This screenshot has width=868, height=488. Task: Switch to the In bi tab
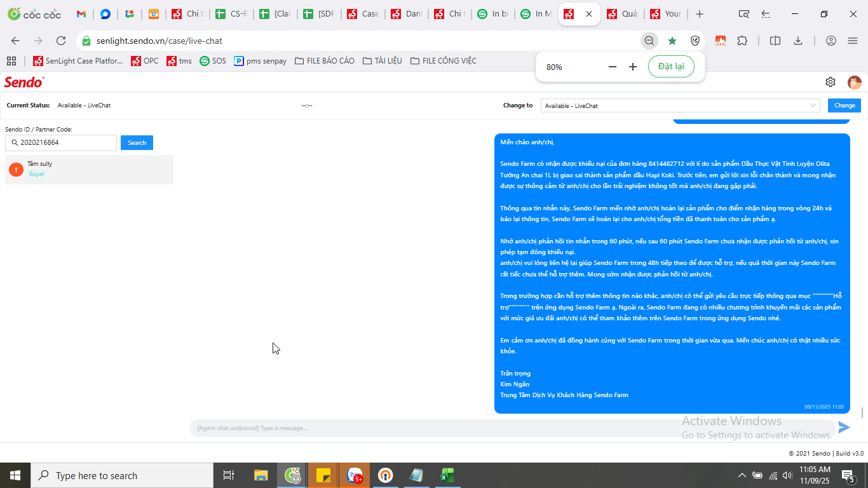494,14
